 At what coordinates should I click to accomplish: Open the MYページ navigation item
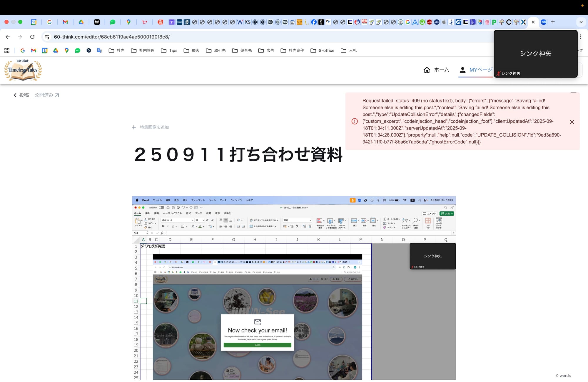476,70
